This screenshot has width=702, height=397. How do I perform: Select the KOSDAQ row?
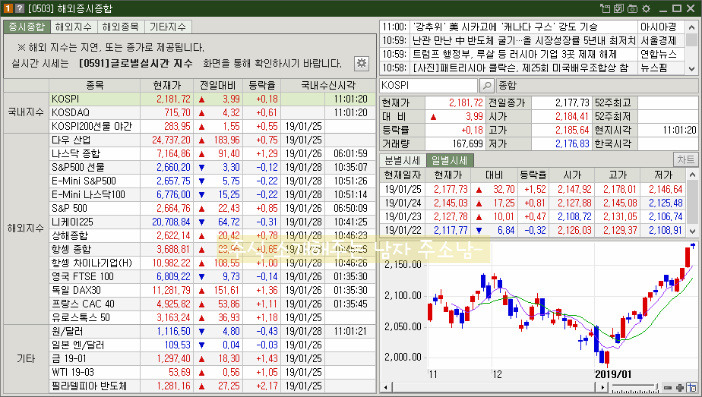212,112
